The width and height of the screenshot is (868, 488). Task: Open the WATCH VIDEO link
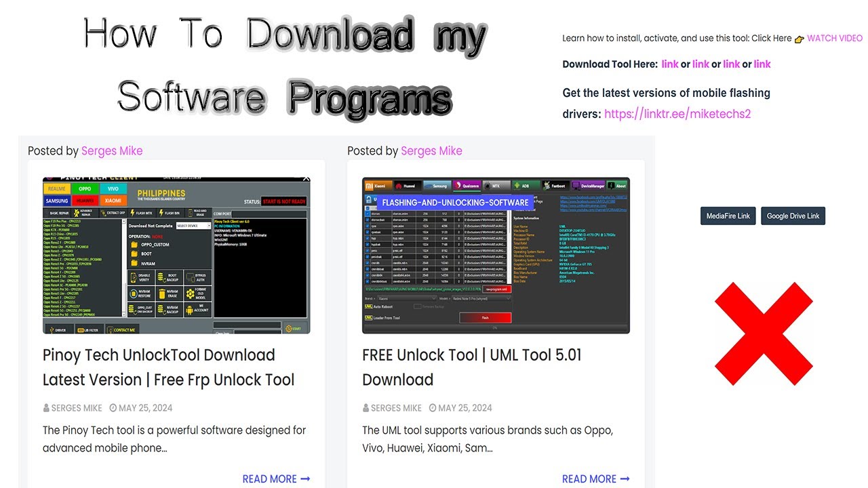835,38
